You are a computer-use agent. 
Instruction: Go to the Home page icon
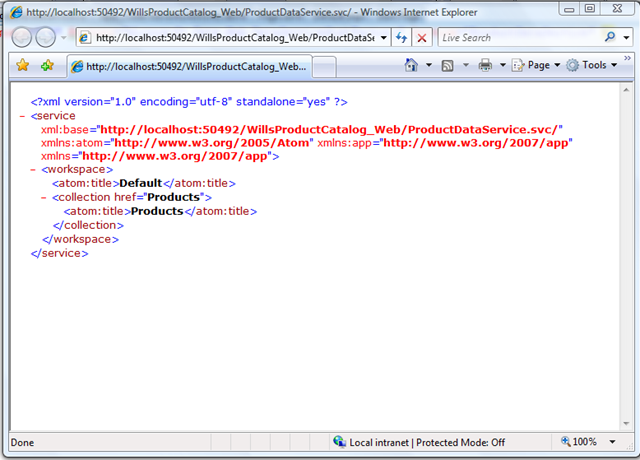[x=411, y=65]
